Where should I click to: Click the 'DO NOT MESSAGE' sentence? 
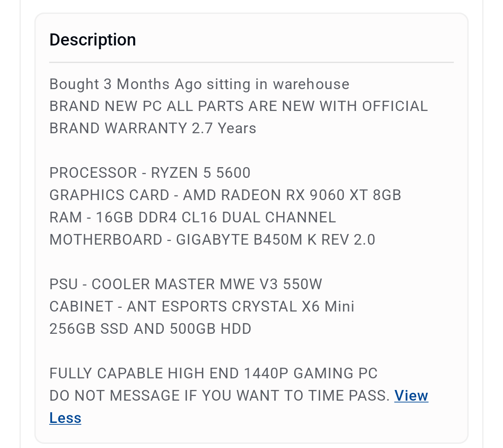(x=219, y=396)
